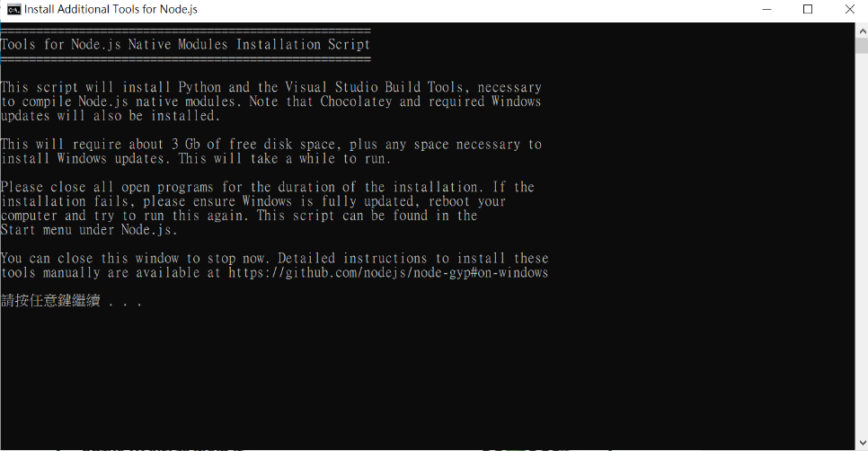Close the Install Additional Tools window
Screen dimensions: 868x451
(850, 9)
